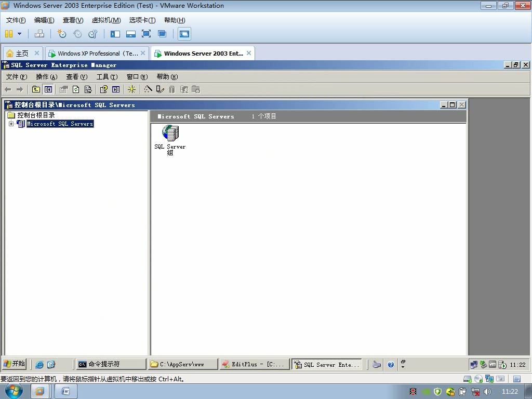Click the VMware suspend (pause) button
This screenshot has height=399, width=532.
(x=9, y=34)
